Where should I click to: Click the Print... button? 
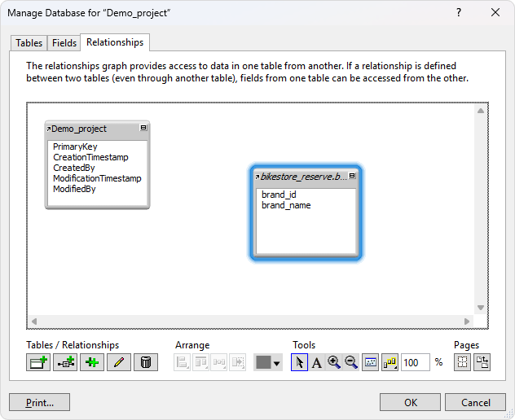[39, 402]
